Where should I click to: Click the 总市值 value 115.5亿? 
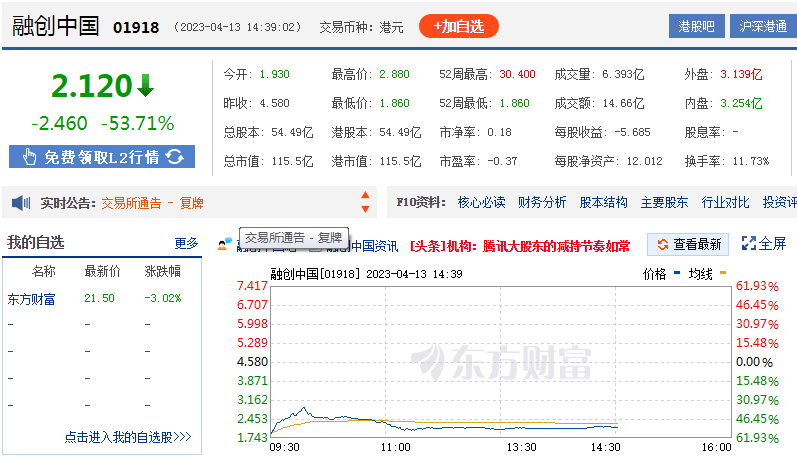(292, 161)
